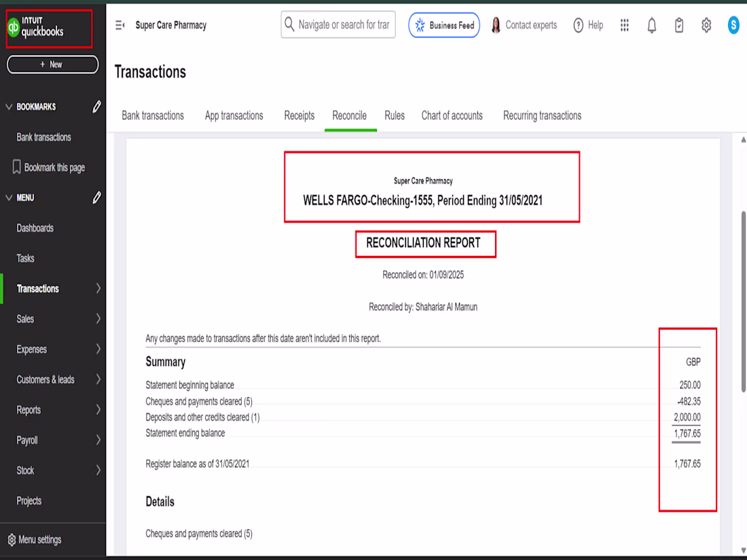Click the Intuit QuickBooks logo
This screenshot has height=560, width=747.
[36, 28]
